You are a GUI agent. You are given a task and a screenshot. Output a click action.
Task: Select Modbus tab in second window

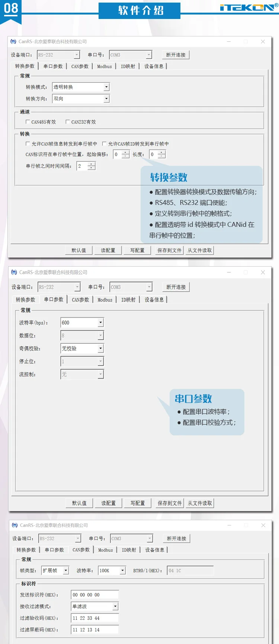coord(105,300)
